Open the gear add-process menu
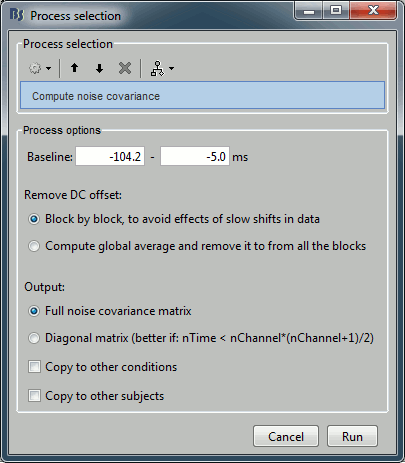Viewport: 405px width, 463px height. (35, 69)
